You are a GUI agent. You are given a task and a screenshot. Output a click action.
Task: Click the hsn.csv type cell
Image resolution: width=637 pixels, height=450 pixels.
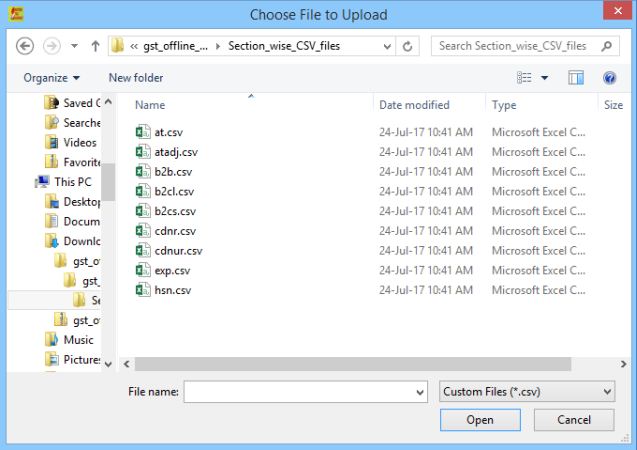coord(538,290)
